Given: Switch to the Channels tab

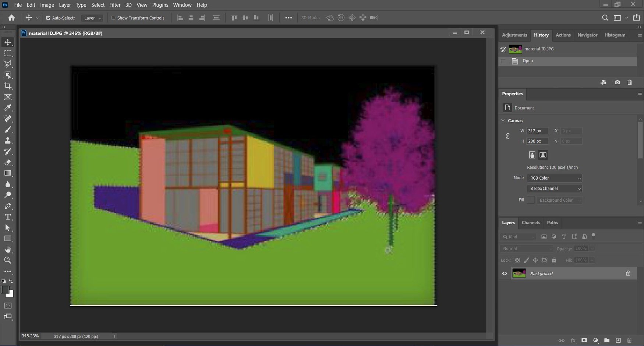Looking at the screenshot, I should pyautogui.click(x=531, y=223).
